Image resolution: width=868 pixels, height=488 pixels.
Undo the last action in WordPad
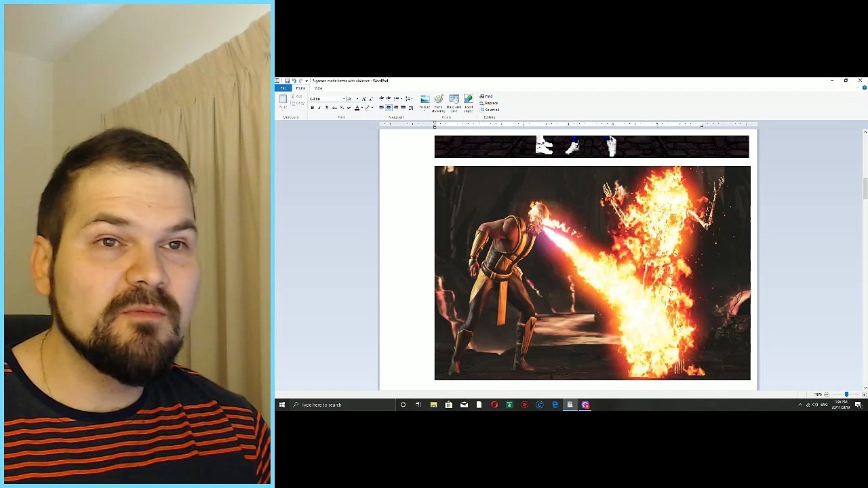tap(294, 81)
